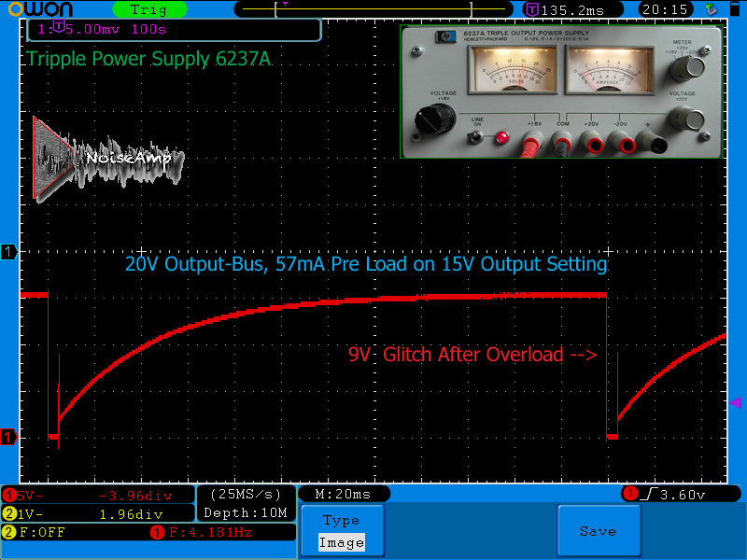Click the NoiseAmp logo graphic

pyautogui.click(x=108, y=160)
